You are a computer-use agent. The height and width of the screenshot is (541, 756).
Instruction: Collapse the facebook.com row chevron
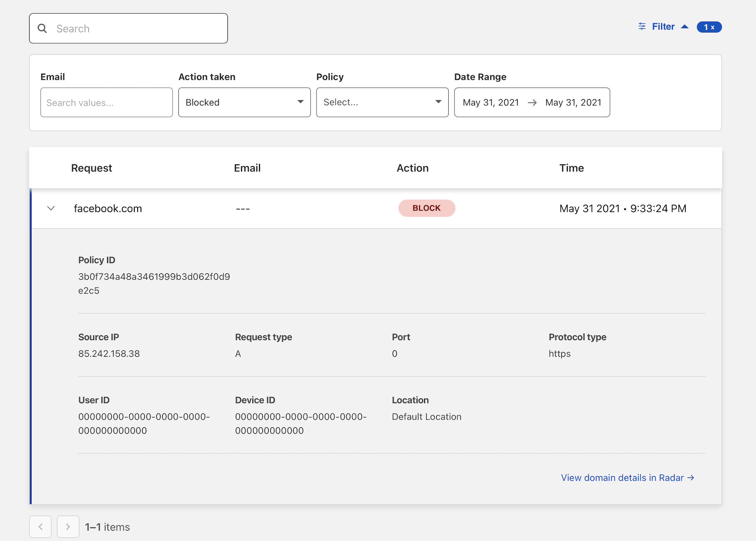pos(51,208)
